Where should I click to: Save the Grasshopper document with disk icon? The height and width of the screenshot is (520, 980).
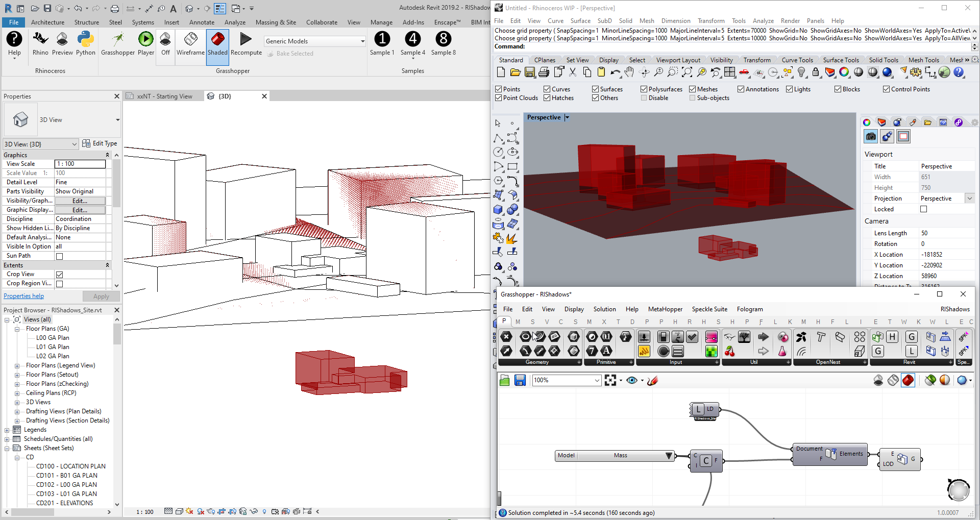coord(520,380)
